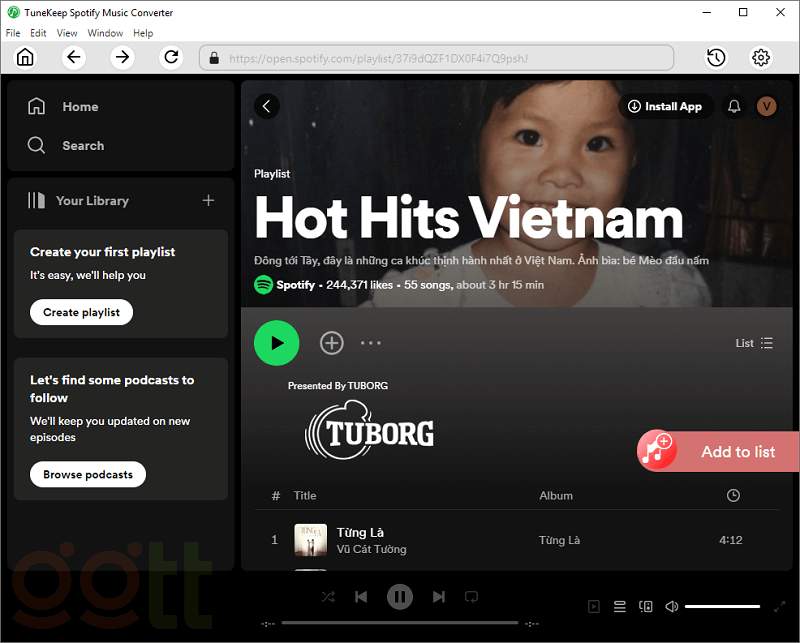Open the Window menu
Viewport: 800px width, 643px height.
click(x=104, y=32)
